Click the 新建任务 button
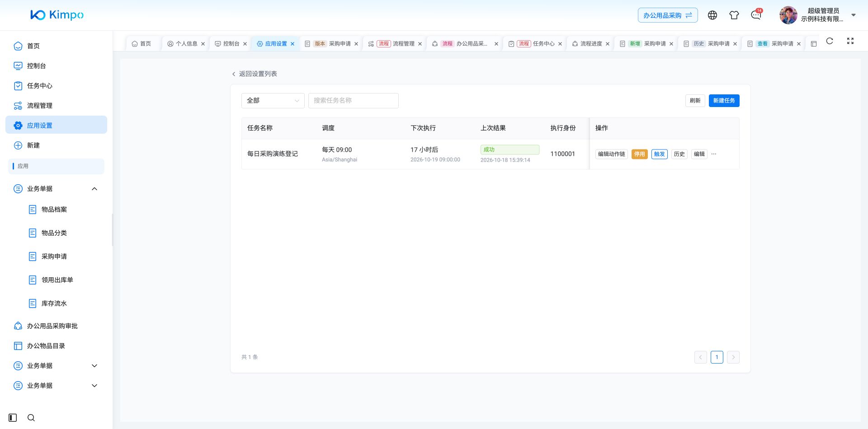The image size is (868, 429). point(724,101)
